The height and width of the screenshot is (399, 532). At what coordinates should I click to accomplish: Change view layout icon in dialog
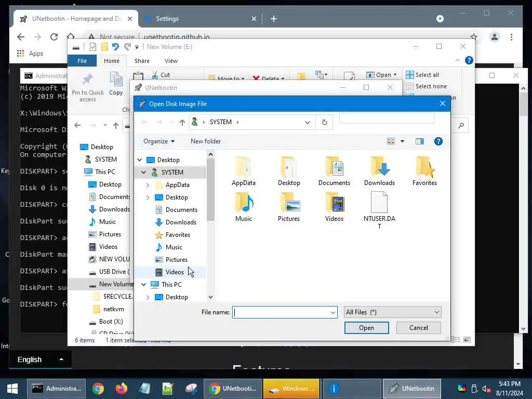(391, 141)
